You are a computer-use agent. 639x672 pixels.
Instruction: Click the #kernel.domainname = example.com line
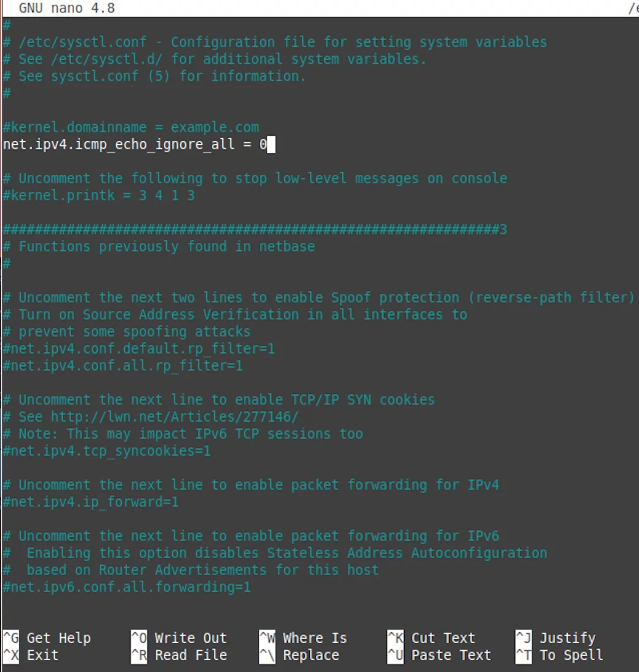131,127
